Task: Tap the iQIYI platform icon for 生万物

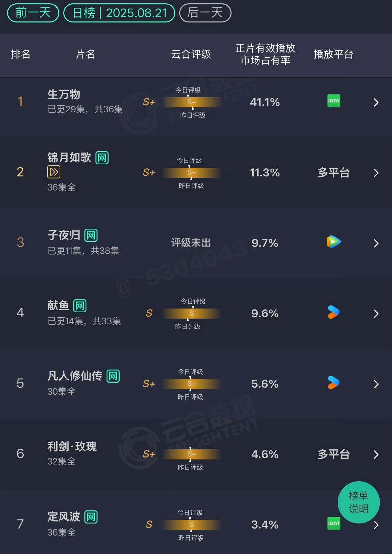Action: 334,101
